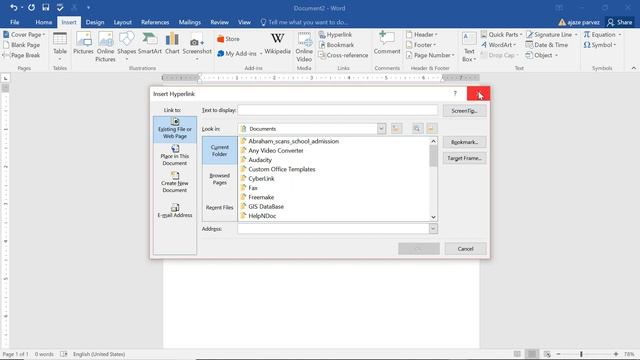This screenshot has height=360, width=640.
Task: Insert a SmartArt graphic
Action: point(150,43)
